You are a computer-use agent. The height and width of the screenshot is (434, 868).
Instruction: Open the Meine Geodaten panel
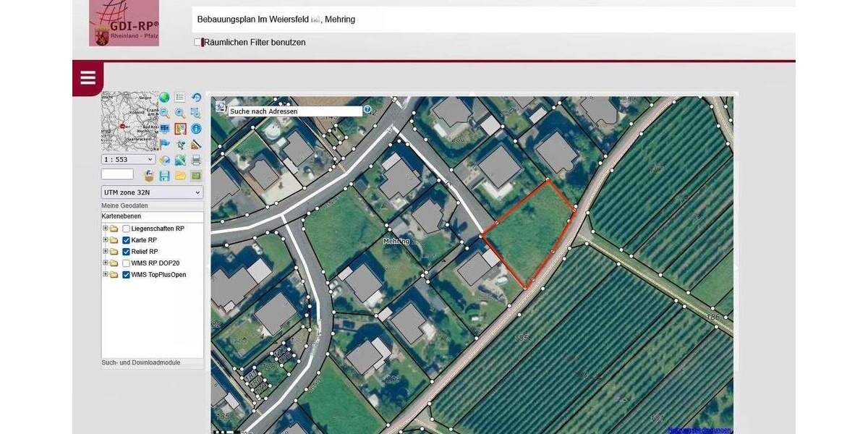(124, 205)
